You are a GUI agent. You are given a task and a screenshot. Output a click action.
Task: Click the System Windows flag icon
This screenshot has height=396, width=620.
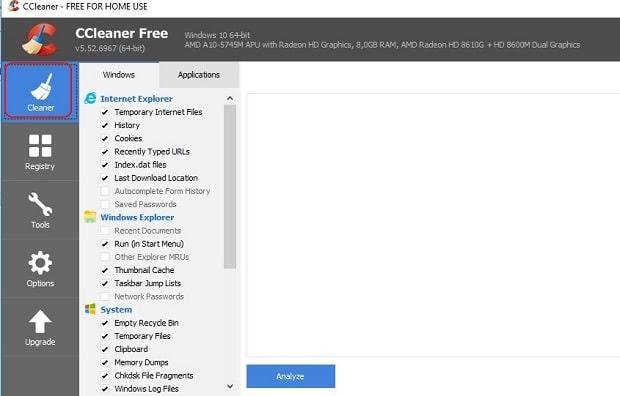coord(90,309)
